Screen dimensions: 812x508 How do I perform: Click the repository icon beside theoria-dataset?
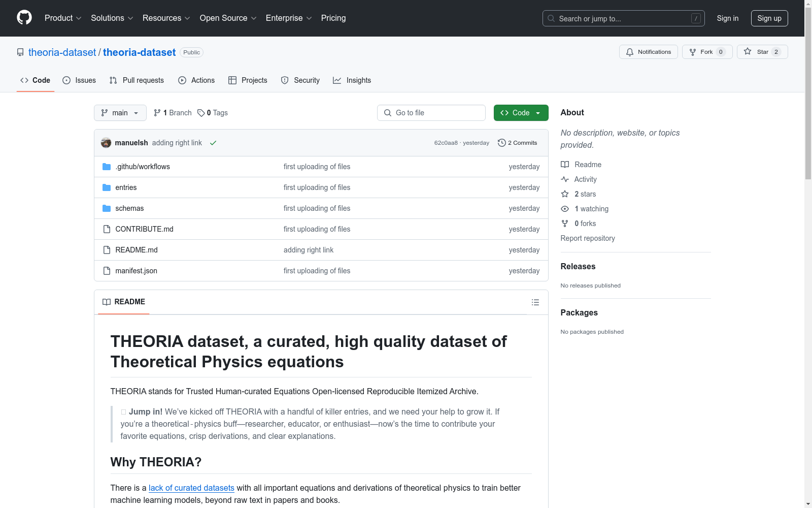pos(20,52)
